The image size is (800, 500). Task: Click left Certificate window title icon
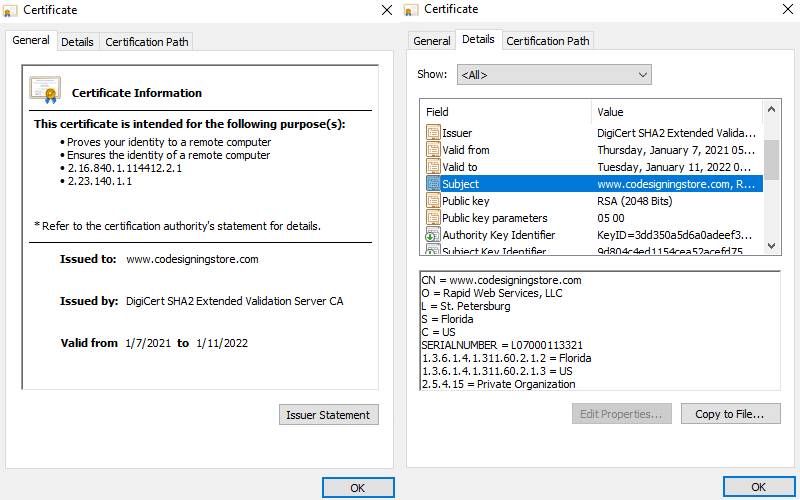(x=10, y=10)
